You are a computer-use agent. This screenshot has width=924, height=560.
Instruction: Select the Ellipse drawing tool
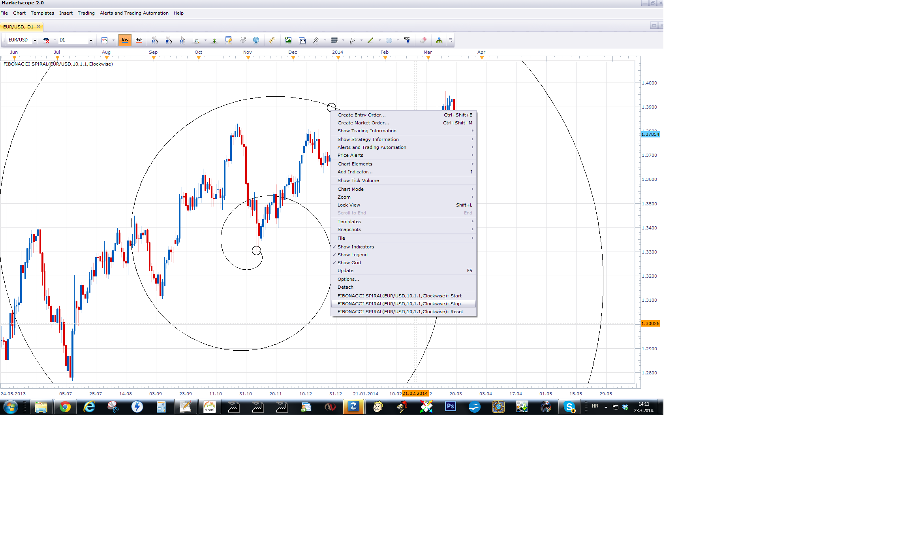click(389, 40)
